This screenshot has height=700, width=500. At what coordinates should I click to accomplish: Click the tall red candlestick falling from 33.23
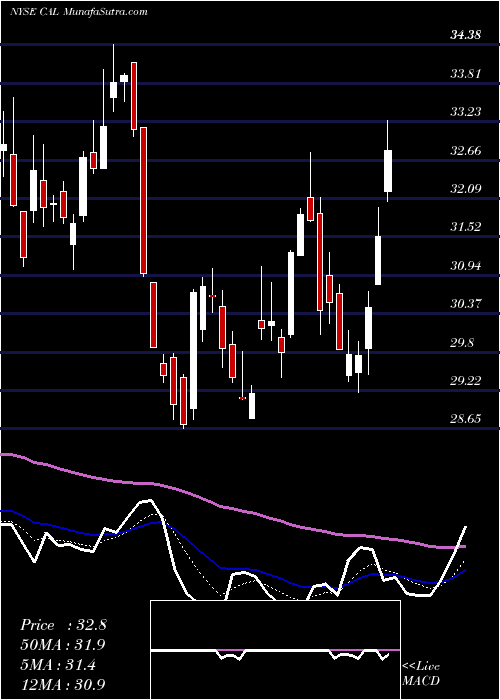point(143,201)
